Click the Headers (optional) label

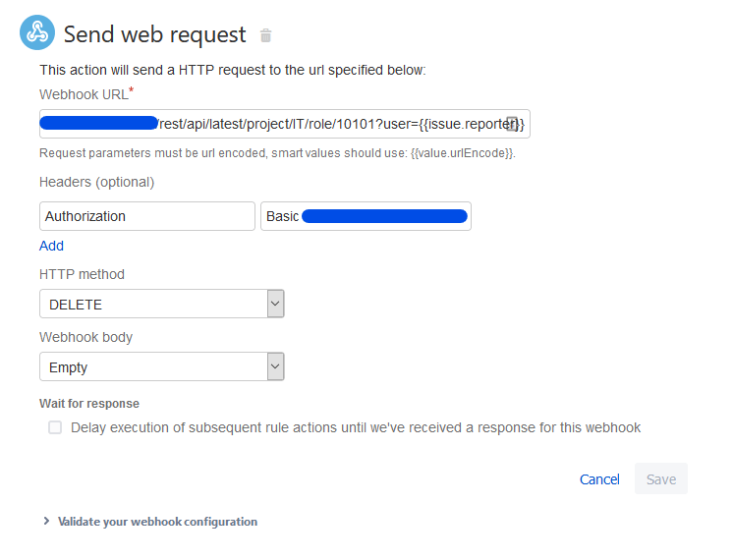tap(96, 182)
